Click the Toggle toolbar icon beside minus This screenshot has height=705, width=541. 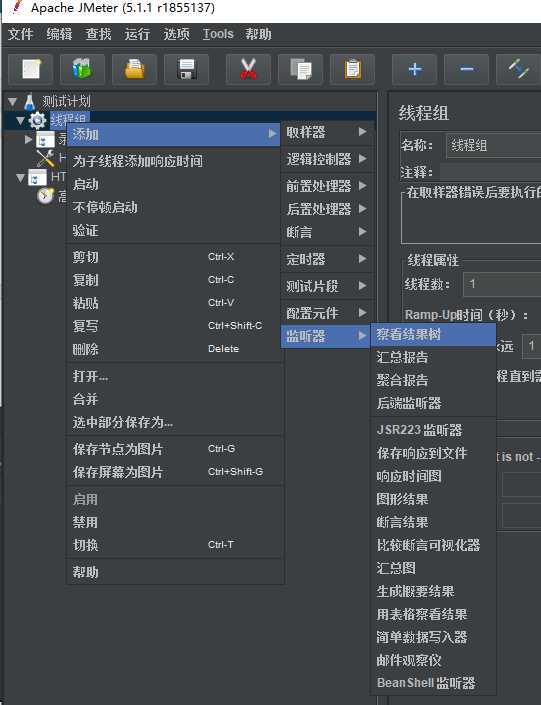[x=519, y=69]
